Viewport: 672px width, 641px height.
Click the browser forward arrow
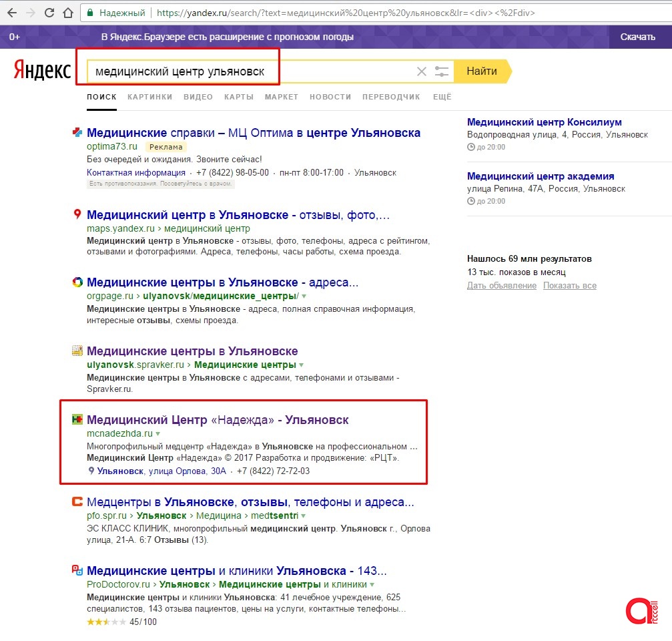31,13
